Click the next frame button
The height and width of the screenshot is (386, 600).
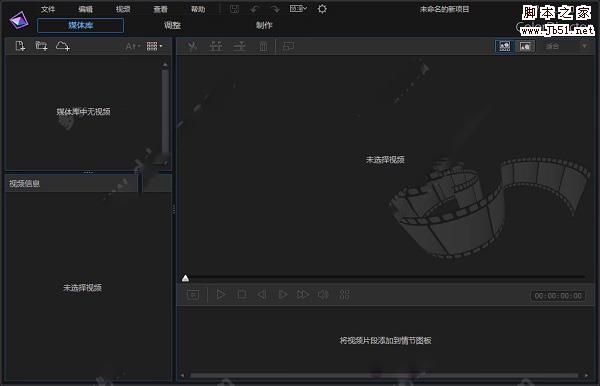point(282,295)
